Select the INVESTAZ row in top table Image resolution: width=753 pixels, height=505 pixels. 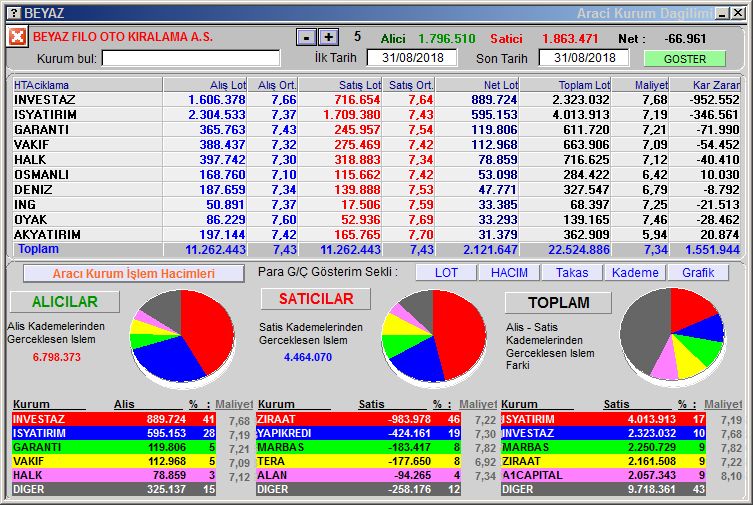click(376, 100)
